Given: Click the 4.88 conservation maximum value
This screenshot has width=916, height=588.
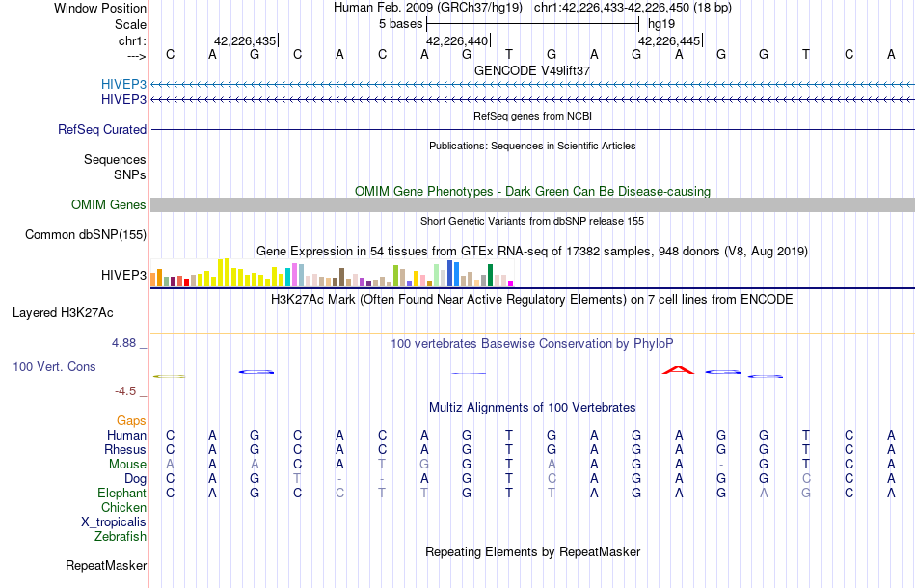Looking at the screenshot, I should tap(123, 343).
